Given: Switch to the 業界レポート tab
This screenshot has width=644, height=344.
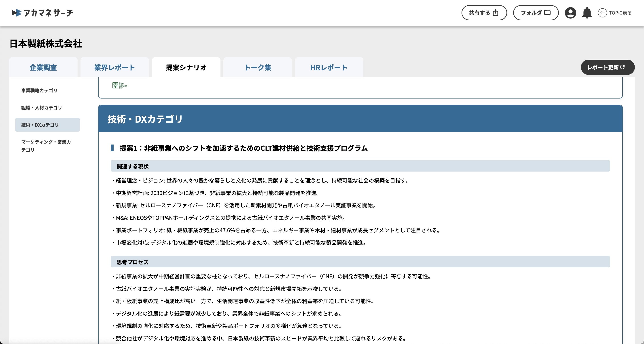Looking at the screenshot, I should click(114, 67).
